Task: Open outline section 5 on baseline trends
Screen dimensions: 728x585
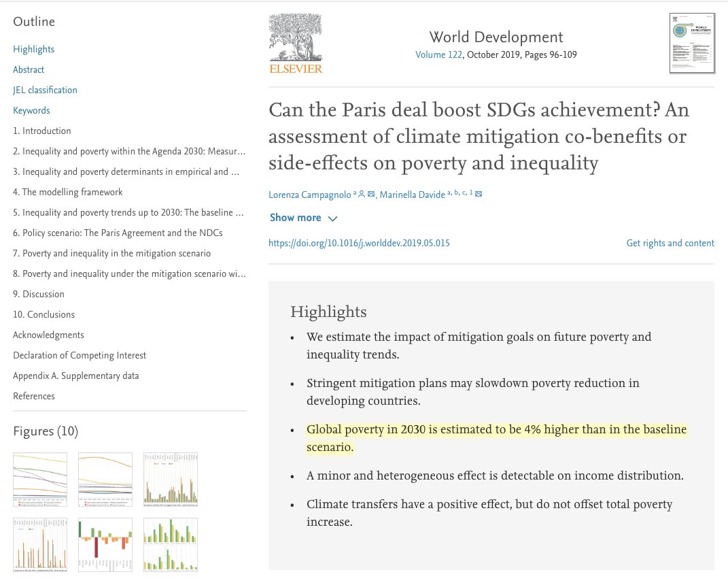Action: tap(128, 213)
